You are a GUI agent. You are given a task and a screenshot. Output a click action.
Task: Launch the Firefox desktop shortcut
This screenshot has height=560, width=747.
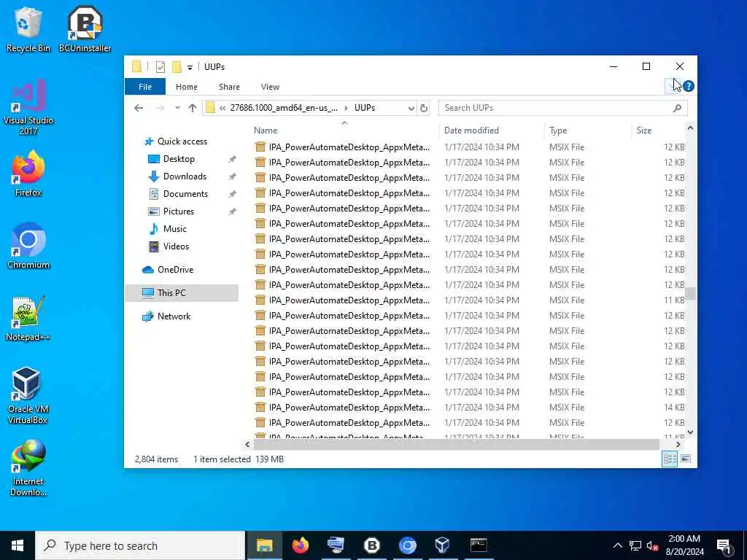pos(28,174)
